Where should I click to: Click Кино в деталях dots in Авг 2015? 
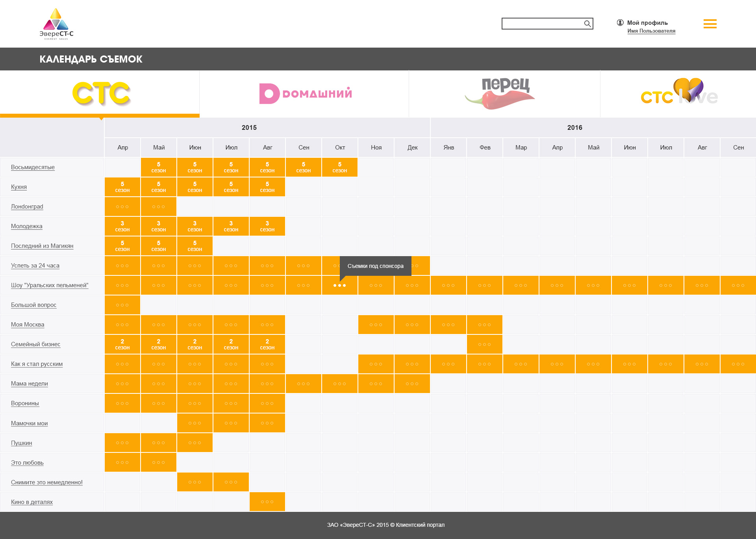point(267,502)
